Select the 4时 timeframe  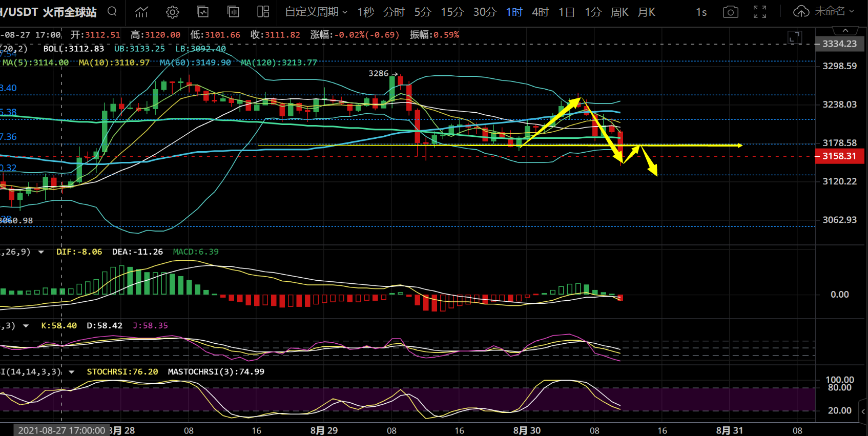540,12
